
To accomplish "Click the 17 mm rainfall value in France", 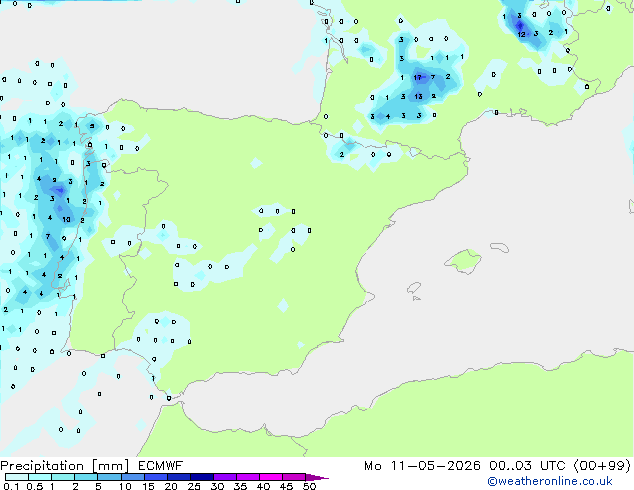I will click(418, 77).
